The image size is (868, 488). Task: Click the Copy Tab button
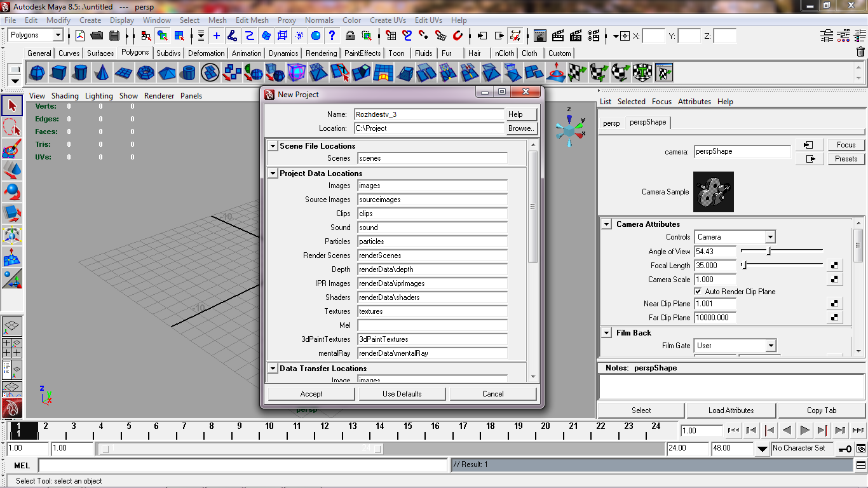click(822, 410)
